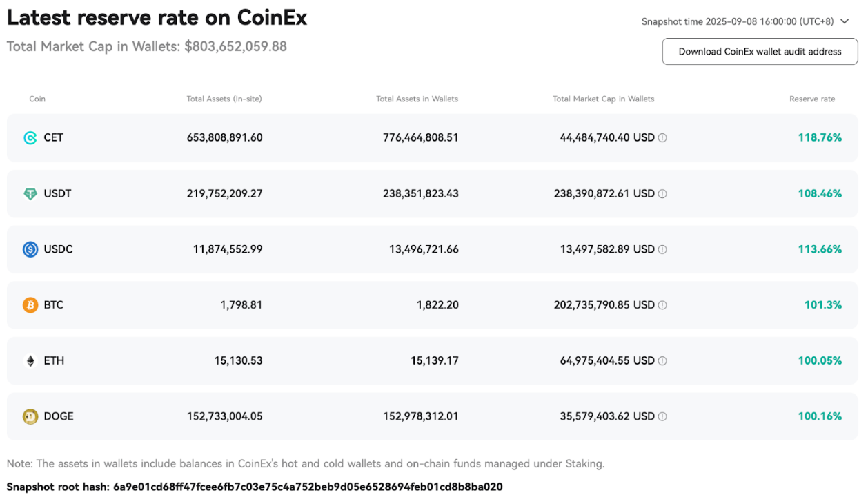The width and height of the screenshot is (868, 495).
Task: Open the info icon beside USDC market cap
Action: tap(662, 249)
